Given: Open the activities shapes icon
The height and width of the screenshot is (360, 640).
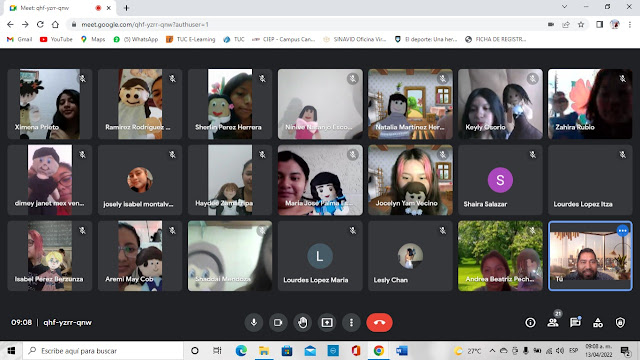Looking at the screenshot, I should click(598, 322).
